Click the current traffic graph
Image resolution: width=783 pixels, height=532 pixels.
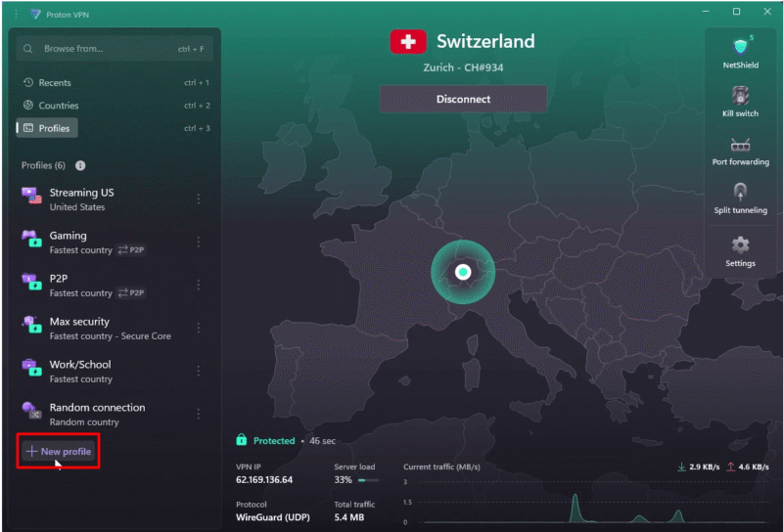[585, 502]
